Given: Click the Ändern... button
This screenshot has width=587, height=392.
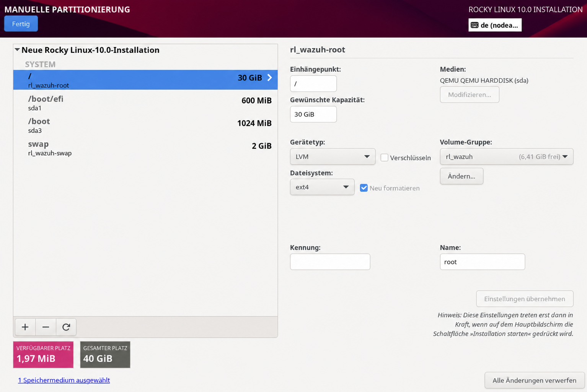Looking at the screenshot, I should (461, 176).
